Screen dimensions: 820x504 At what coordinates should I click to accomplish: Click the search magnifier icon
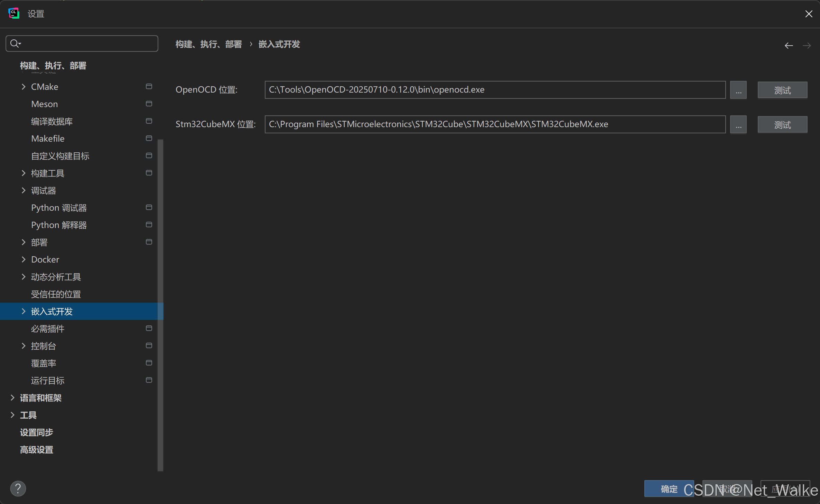click(x=15, y=44)
